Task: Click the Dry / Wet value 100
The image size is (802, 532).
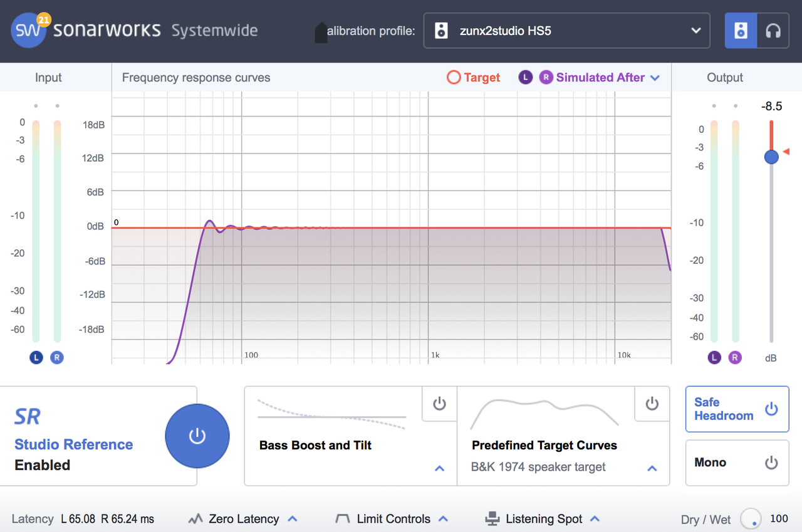Action: pyautogui.click(x=779, y=519)
